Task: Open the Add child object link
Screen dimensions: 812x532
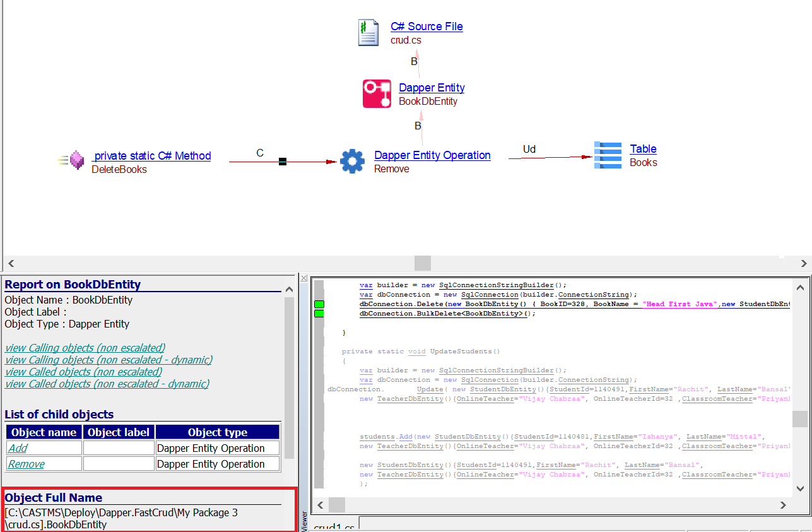Action: coord(18,448)
